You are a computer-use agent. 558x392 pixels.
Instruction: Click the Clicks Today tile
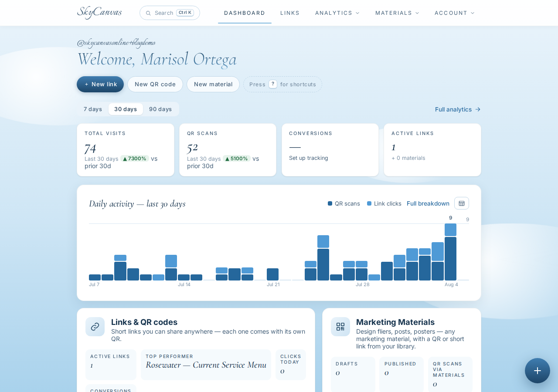(291, 365)
